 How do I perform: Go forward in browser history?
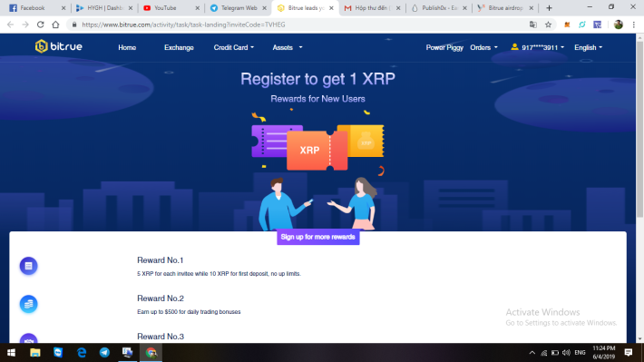(x=25, y=24)
